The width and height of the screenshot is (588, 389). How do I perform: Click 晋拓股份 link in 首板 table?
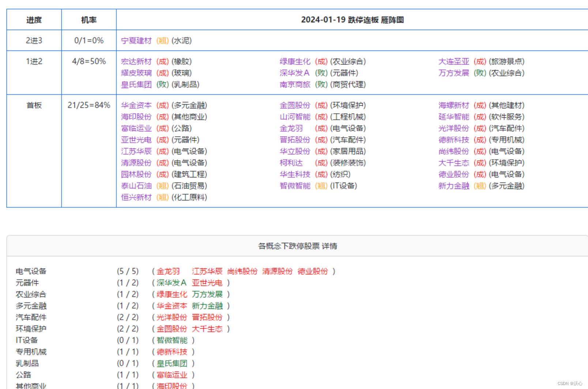pyautogui.click(x=295, y=140)
